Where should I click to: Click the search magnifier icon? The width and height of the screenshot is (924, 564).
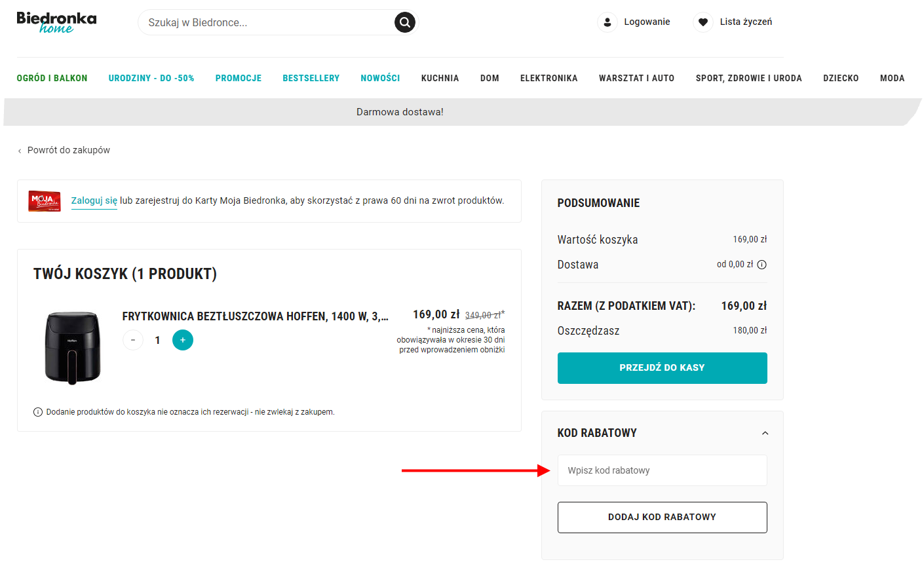click(405, 22)
